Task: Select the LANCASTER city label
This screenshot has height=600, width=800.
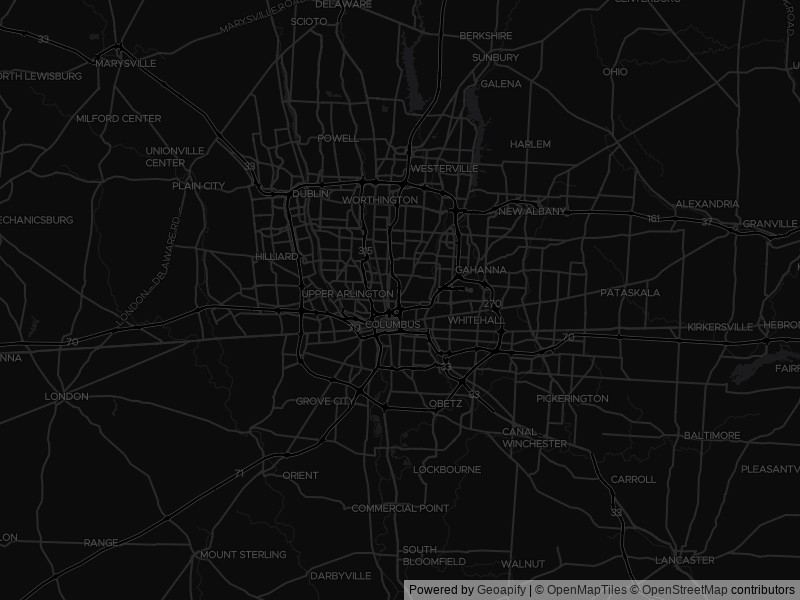Action: click(685, 560)
